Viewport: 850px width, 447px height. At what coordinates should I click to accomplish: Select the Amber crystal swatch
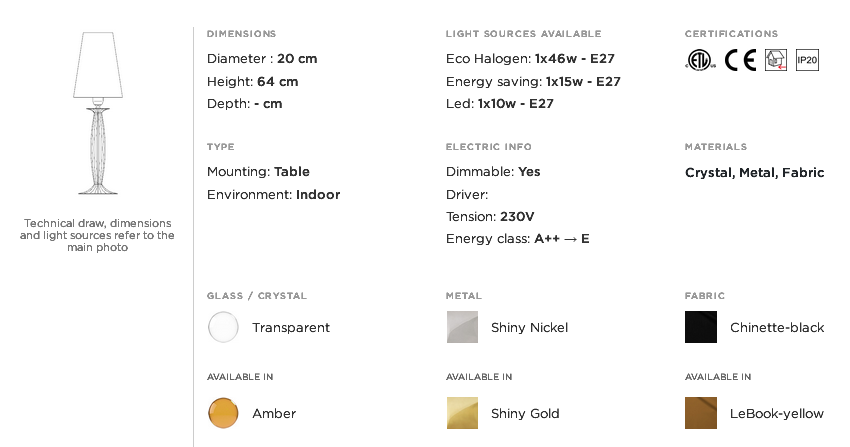pyautogui.click(x=223, y=413)
